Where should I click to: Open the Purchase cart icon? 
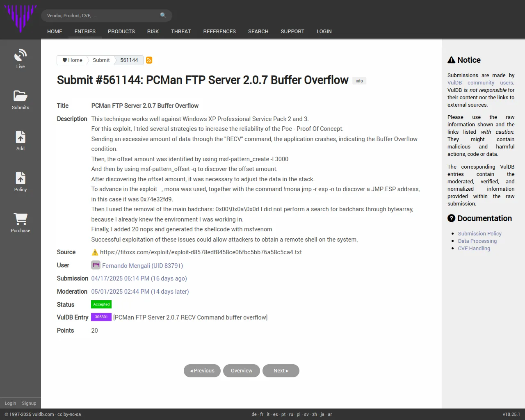21,219
